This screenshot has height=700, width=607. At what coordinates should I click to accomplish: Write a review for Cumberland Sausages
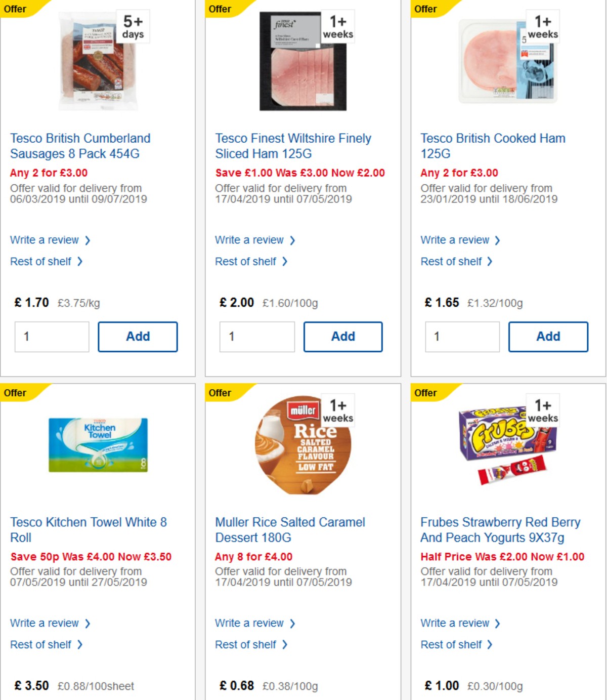pos(45,240)
